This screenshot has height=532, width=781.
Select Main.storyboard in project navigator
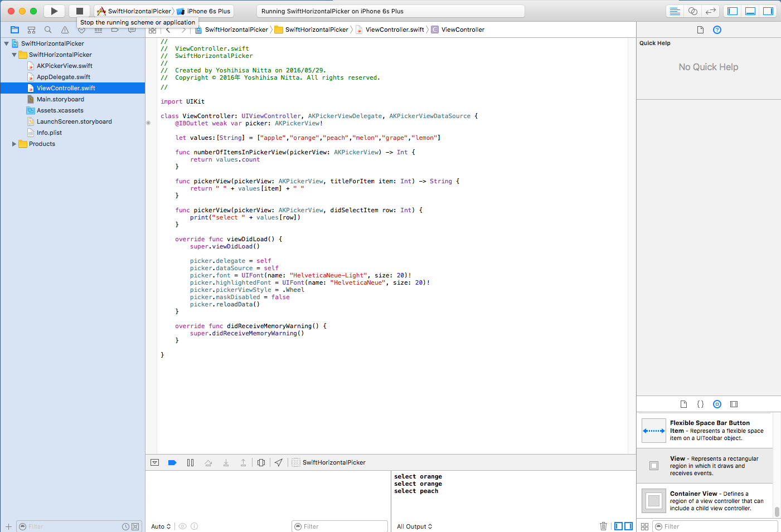coord(60,99)
